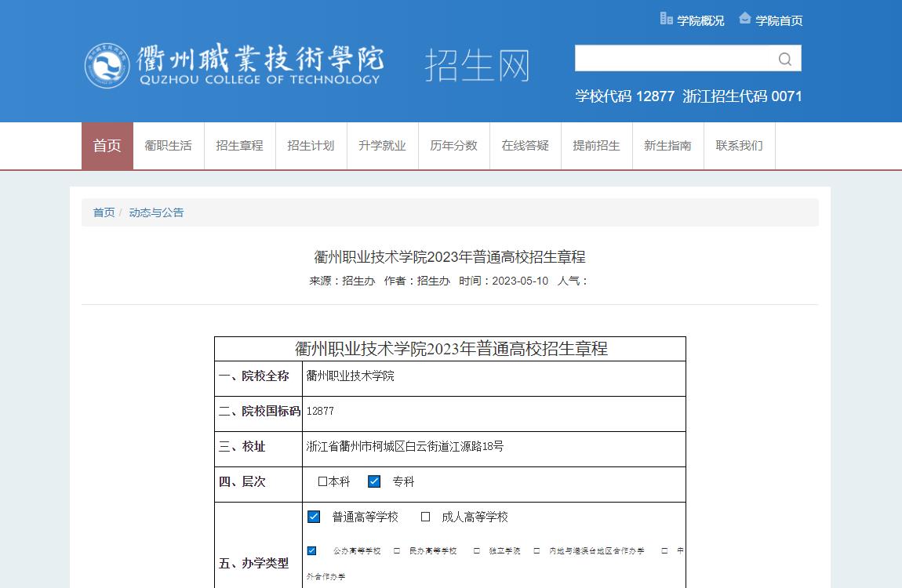Toggle the 普通高等学校 checkbox

tap(314, 516)
